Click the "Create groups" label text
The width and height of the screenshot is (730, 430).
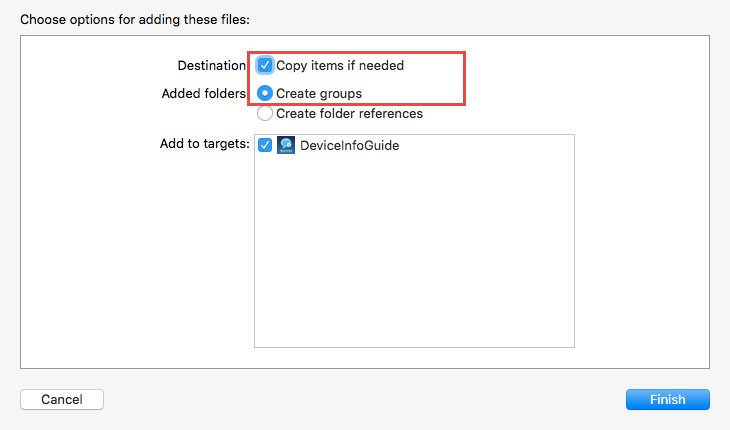click(x=319, y=93)
